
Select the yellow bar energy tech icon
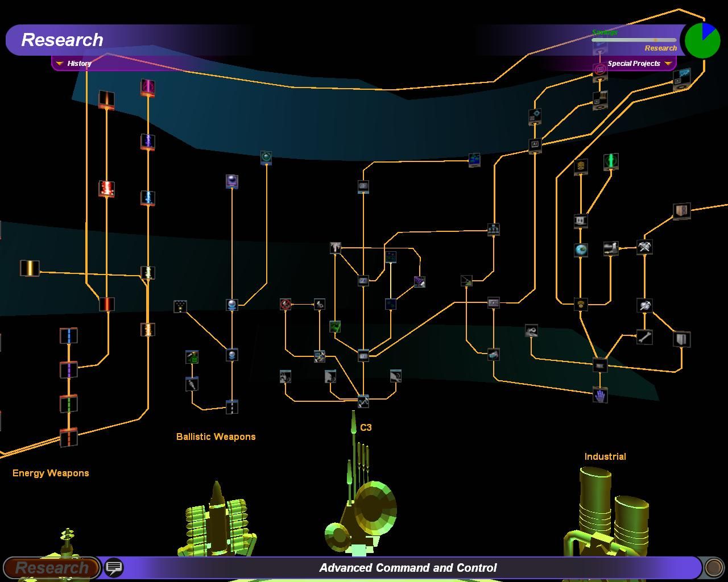[30, 268]
